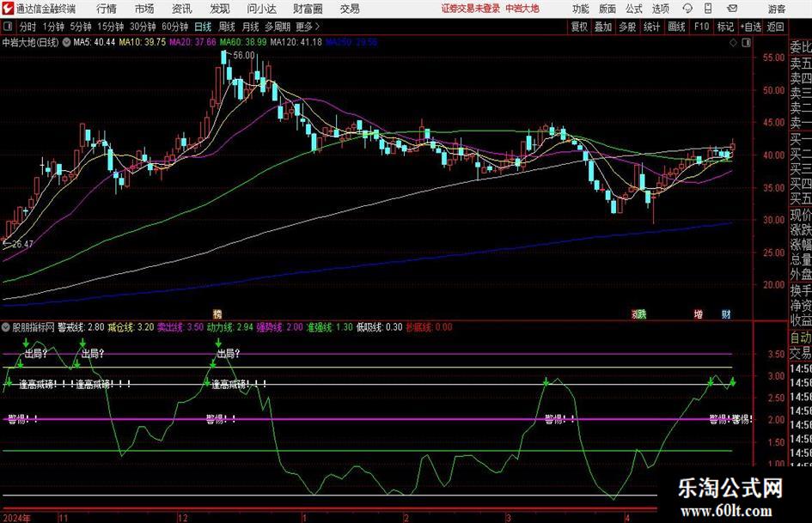The width and height of the screenshot is (812, 523).
Task: Open the 多周期 view tab
Action: (278, 27)
